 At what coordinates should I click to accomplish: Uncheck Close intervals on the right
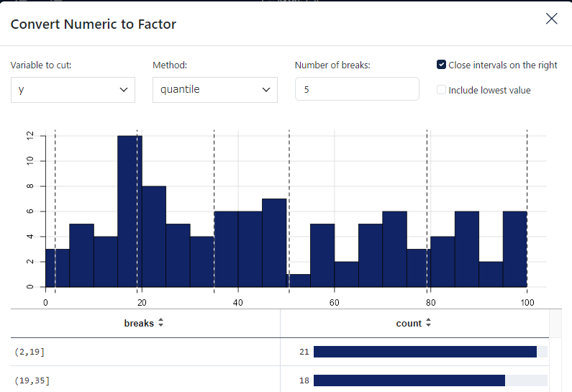click(441, 65)
